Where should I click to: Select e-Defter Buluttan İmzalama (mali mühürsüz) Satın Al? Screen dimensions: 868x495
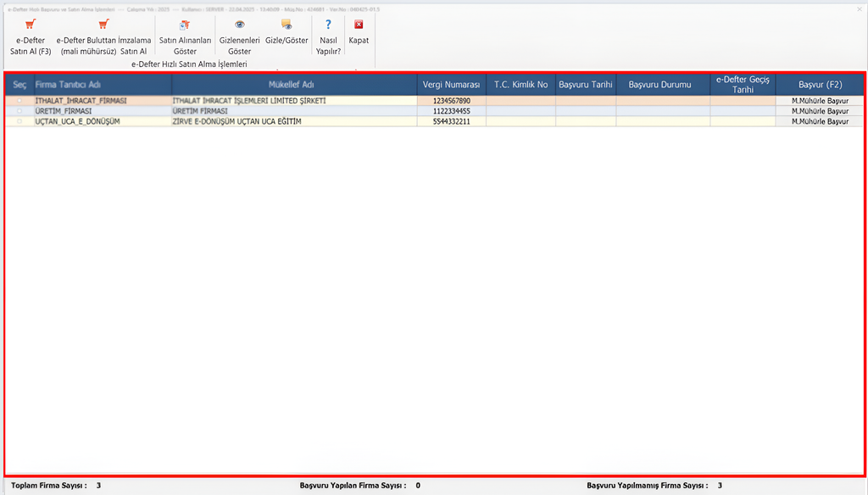[103, 36]
